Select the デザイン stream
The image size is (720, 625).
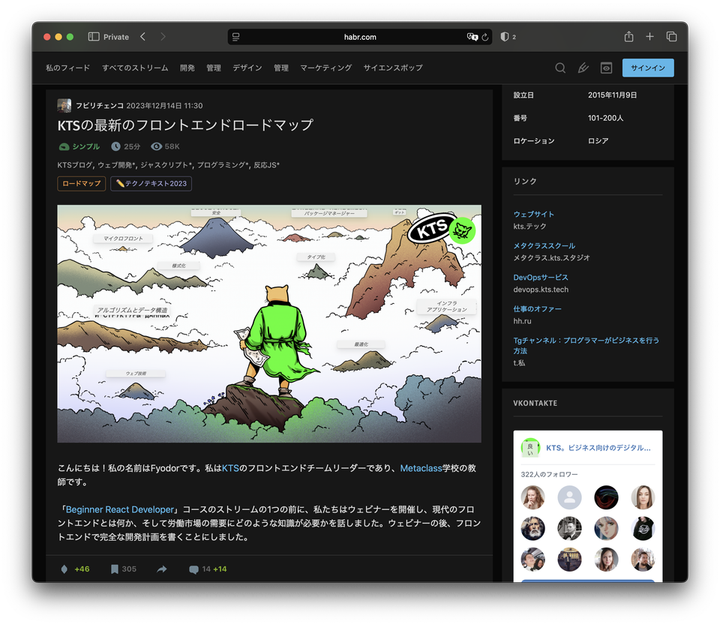[247, 68]
